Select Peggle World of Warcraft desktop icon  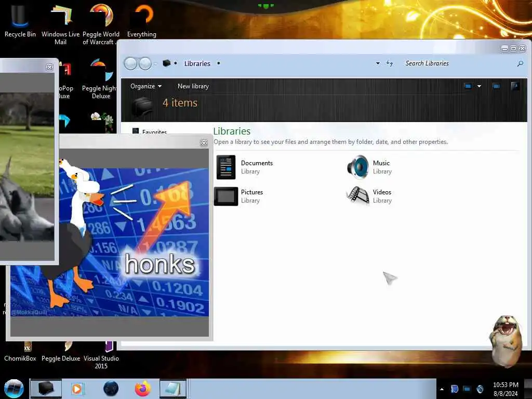[101, 24]
